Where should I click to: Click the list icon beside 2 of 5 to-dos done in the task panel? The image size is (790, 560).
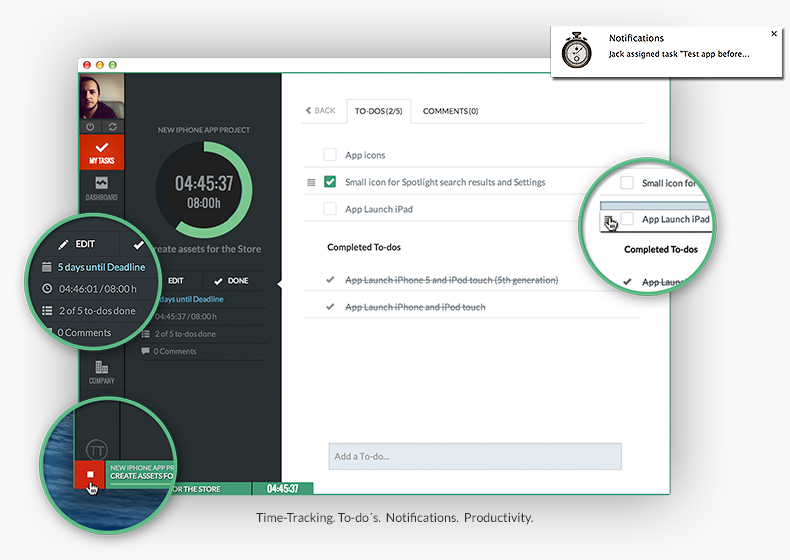[x=146, y=334]
